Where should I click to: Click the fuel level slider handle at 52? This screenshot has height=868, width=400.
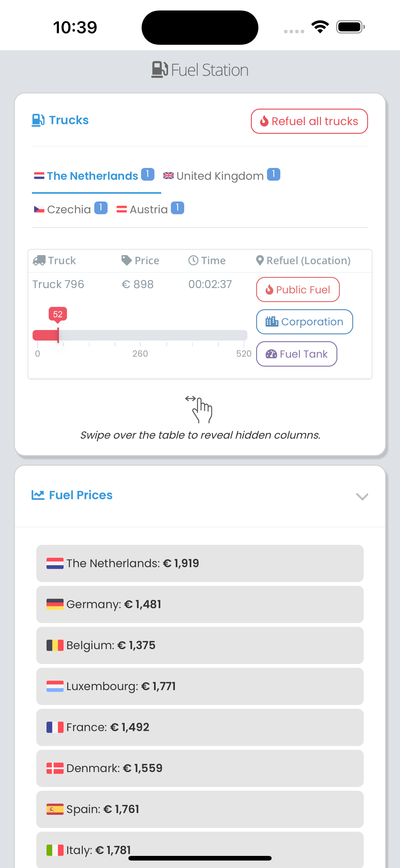(58, 335)
